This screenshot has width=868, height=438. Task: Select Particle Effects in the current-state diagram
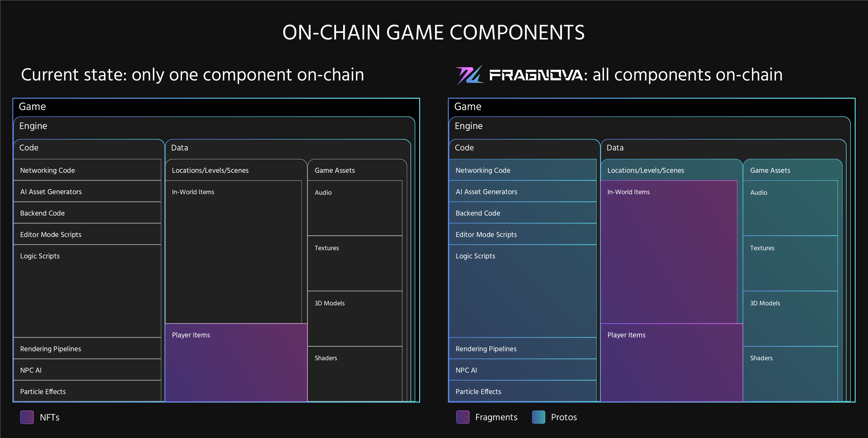coord(87,391)
